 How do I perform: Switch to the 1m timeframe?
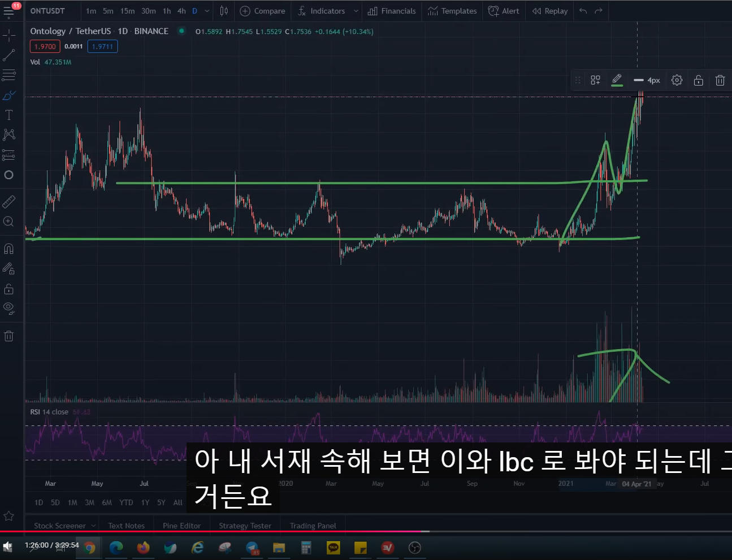[x=91, y=11]
